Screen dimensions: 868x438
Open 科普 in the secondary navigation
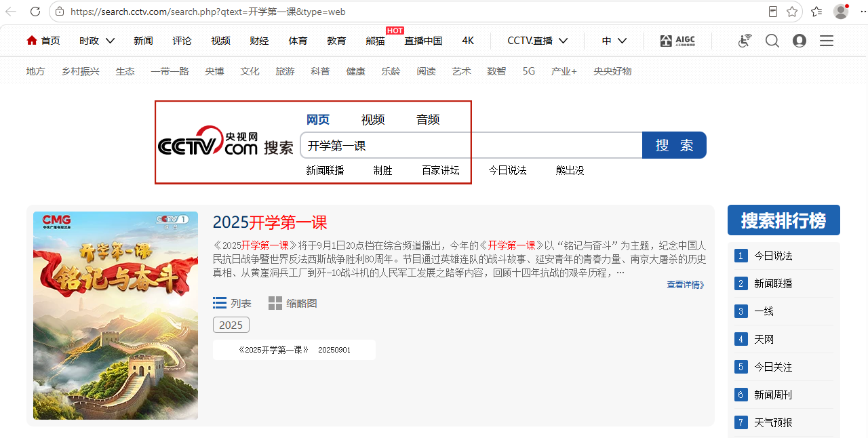[x=320, y=71]
